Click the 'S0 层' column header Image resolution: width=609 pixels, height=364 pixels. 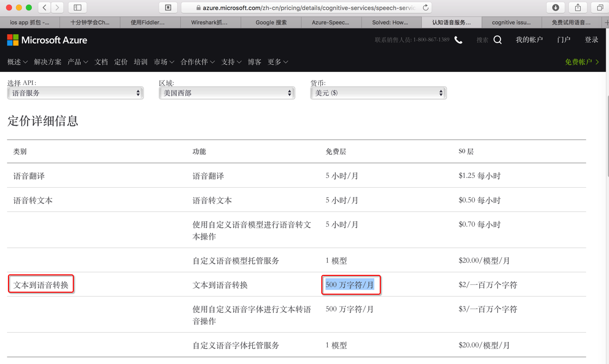466,152
